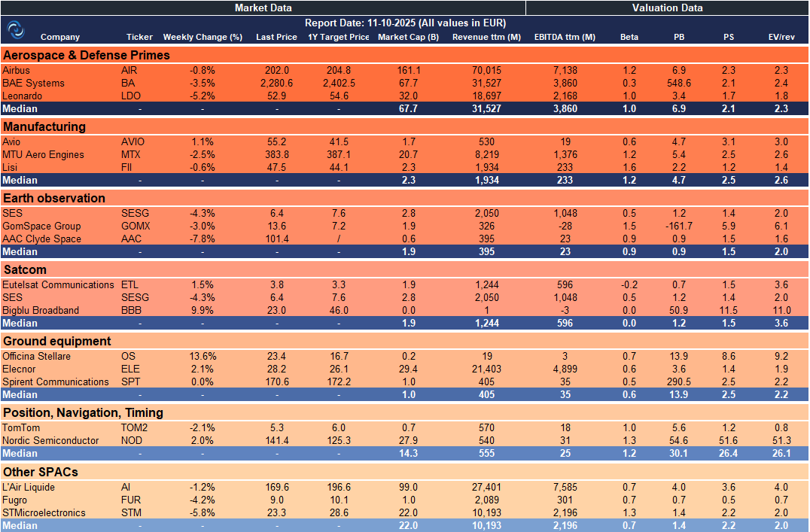Click Spirent PB value 290.5
Screen dimensions: 810x532
tap(679, 382)
